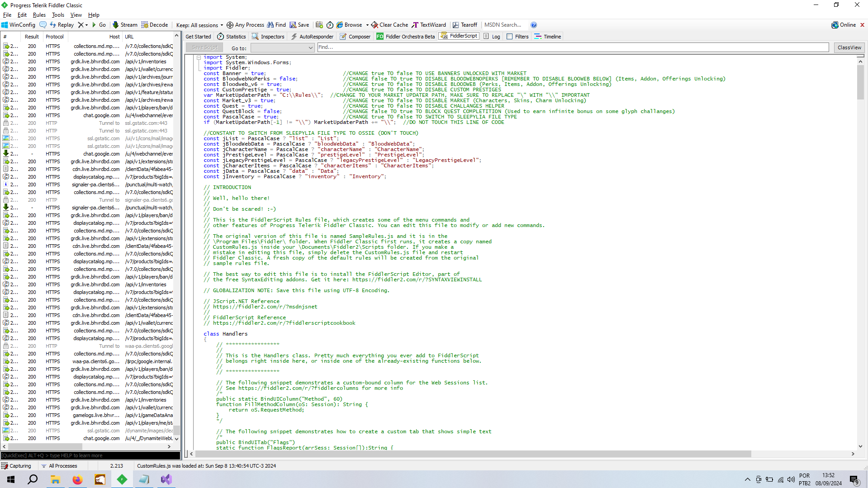
Task: Click script editor horizontal scrollbar thumb
Action: point(473,454)
